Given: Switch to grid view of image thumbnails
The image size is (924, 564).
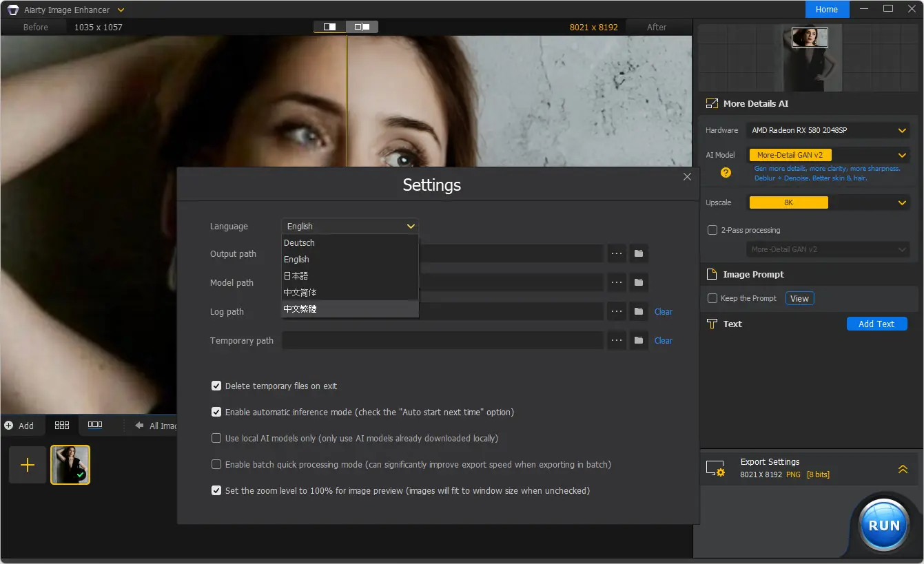Looking at the screenshot, I should click(61, 425).
